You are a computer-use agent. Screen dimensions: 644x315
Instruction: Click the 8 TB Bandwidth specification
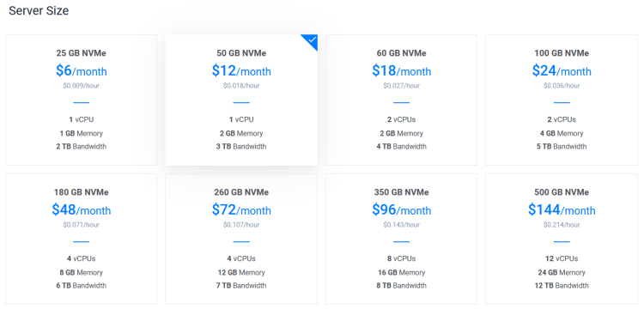[x=401, y=286]
